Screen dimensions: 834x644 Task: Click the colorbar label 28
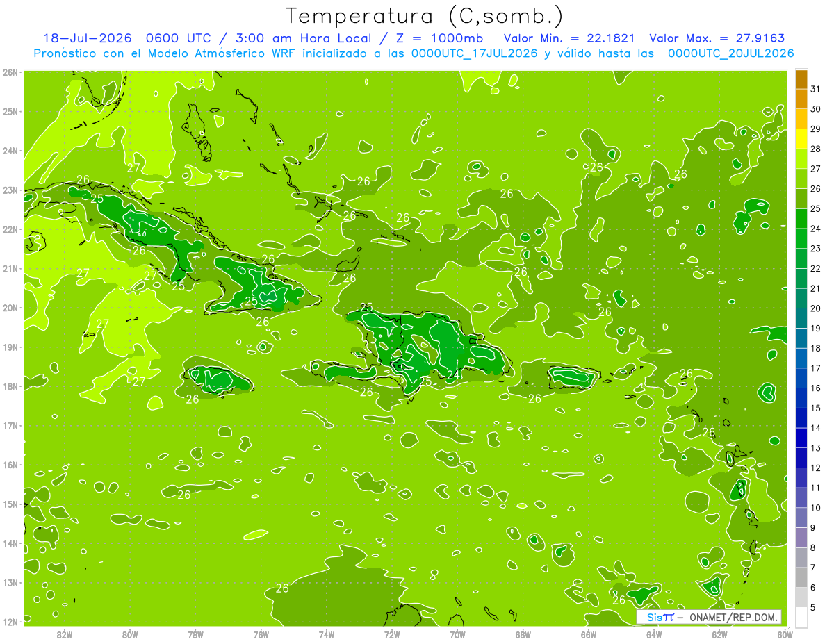[x=815, y=149]
